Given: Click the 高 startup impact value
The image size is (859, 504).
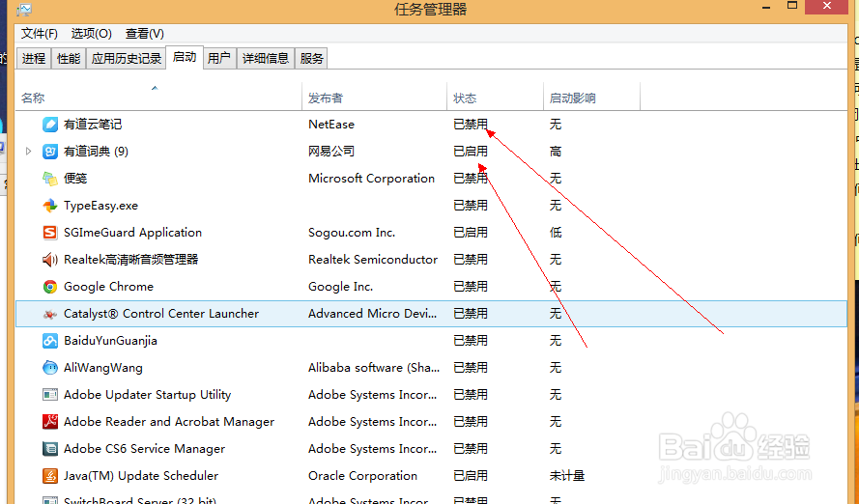Looking at the screenshot, I should coord(556,151).
